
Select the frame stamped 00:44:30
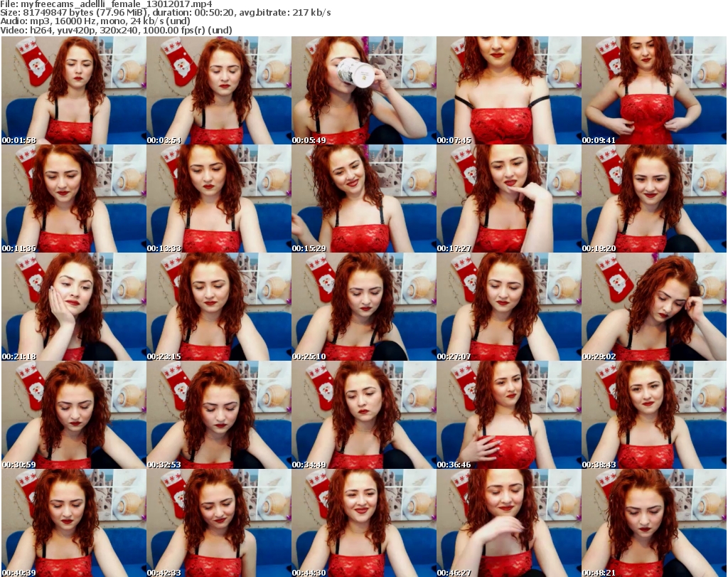coord(364,523)
